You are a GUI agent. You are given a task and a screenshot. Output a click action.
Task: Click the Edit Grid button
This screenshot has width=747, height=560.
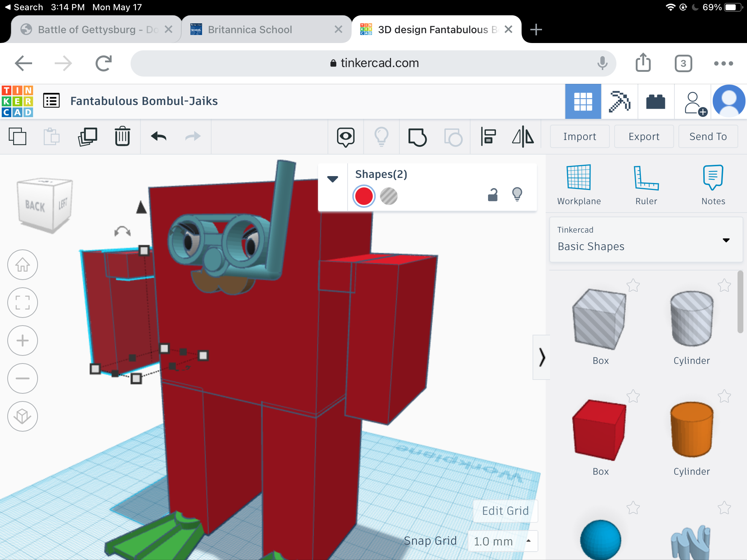(505, 511)
